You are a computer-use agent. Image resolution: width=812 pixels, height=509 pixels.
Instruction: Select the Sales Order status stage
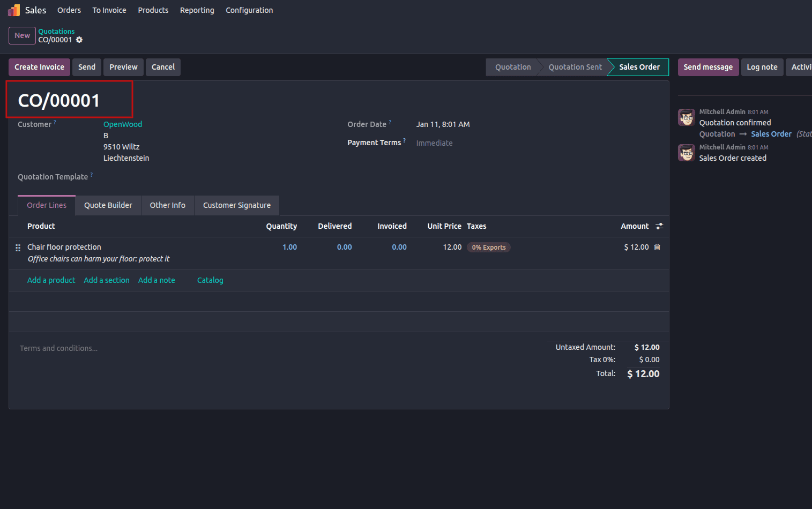click(x=639, y=67)
